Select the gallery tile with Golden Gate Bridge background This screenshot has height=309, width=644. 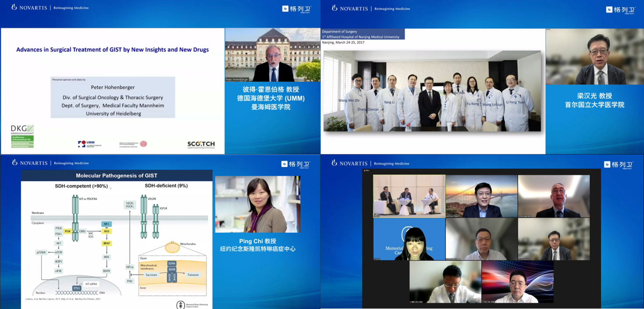click(482, 196)
